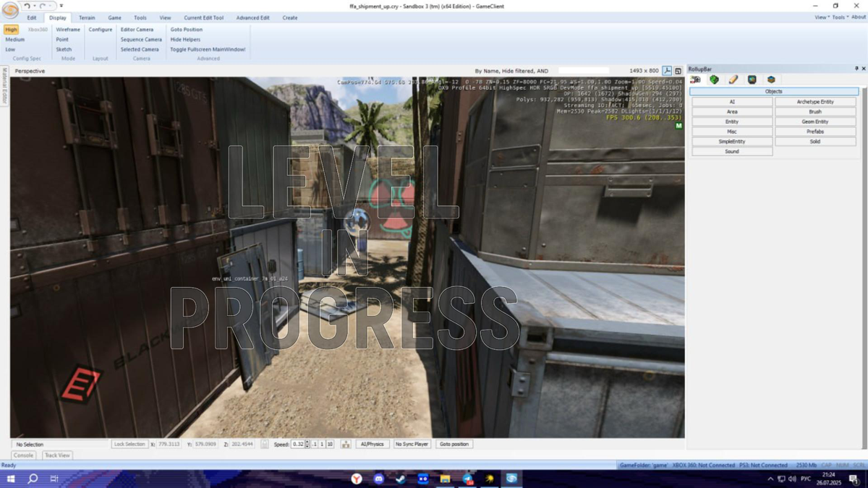Switch to Selected Camera
Viewport: 868px width, 488px height.
140,49
